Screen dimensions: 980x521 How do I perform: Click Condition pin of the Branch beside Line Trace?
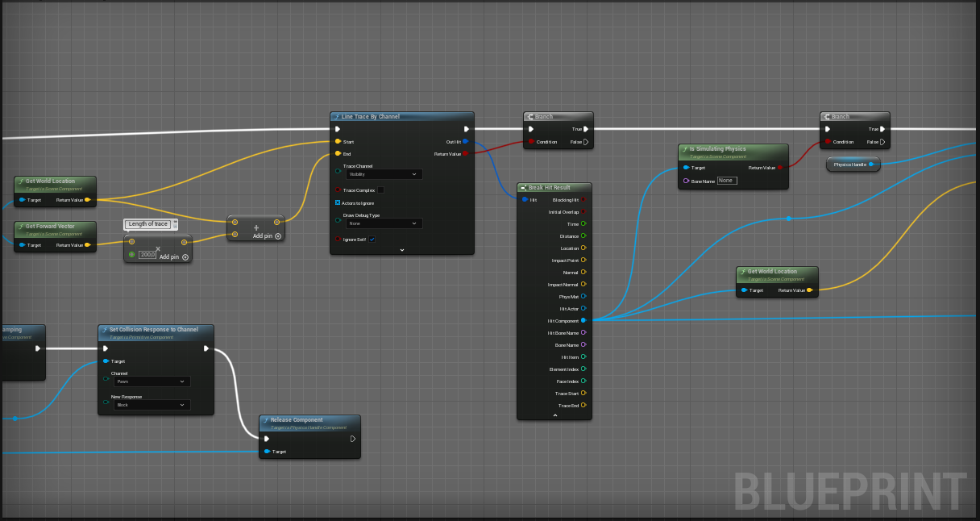click(x=531, y=142)
